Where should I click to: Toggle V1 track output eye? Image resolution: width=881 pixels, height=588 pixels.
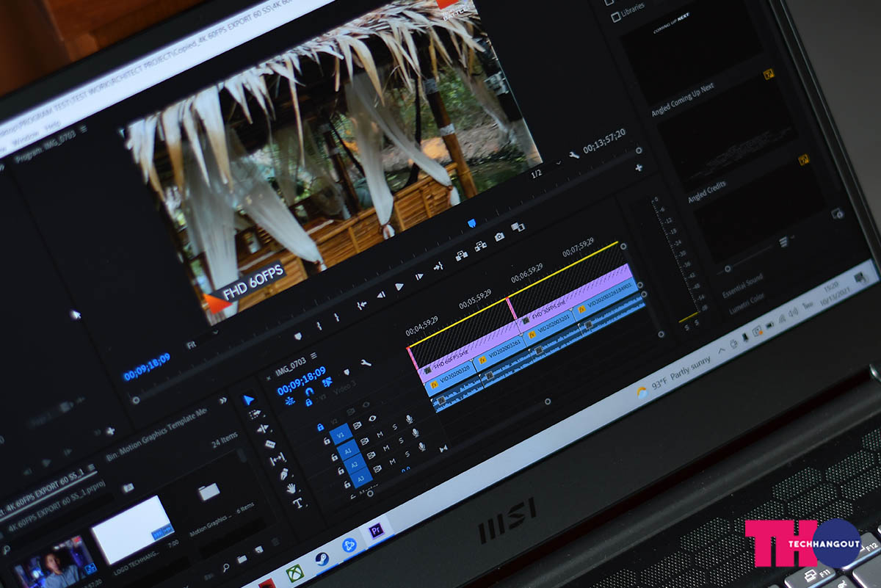373,418
